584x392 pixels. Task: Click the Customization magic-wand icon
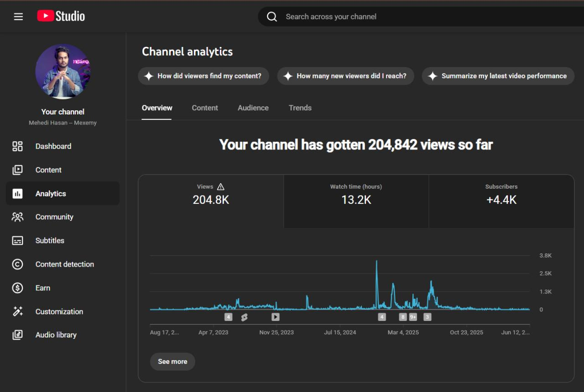pyautogui.click(x=17, y=312)
